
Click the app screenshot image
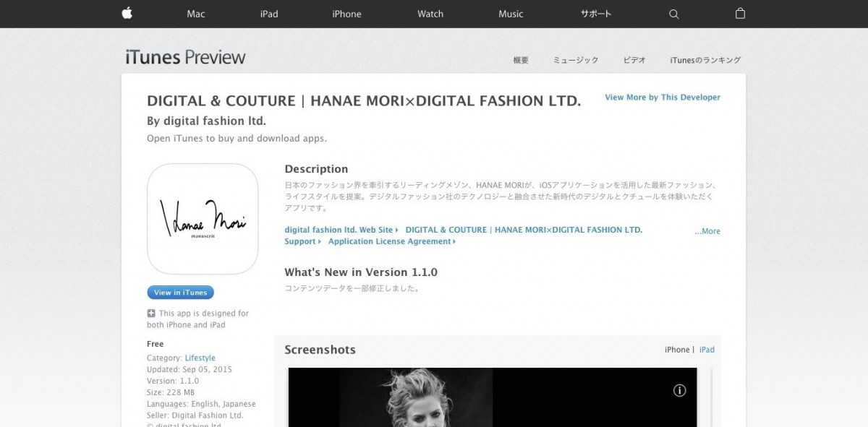point(493,397)
